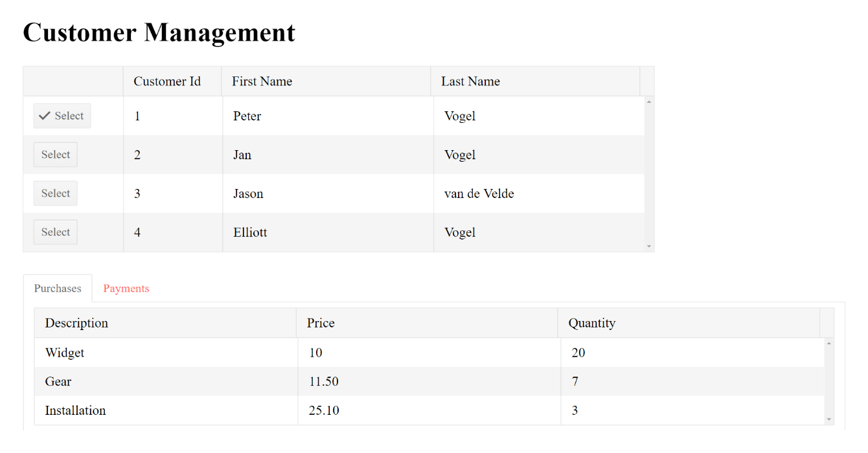Switch to the Payments tab
Image resolution: width=868 pixels, height=453 pixels.
coord(126,288)
